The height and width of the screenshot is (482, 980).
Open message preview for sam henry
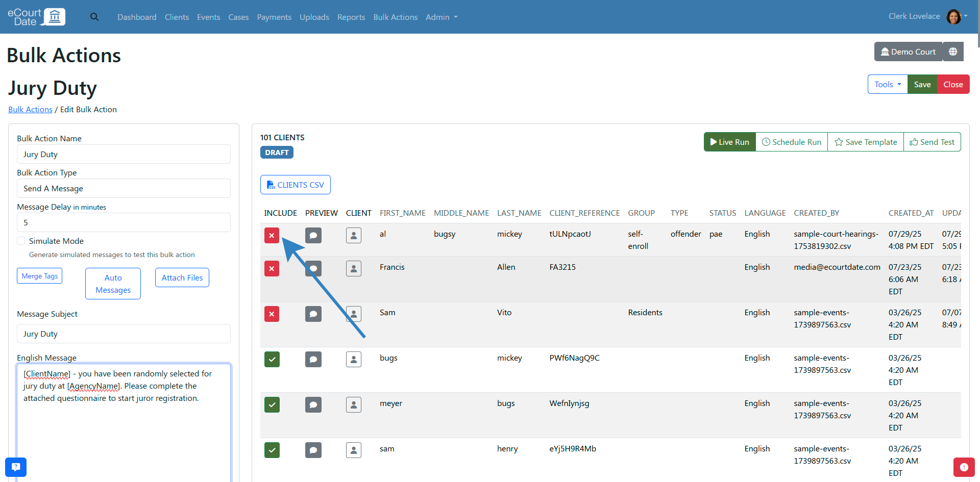pos(313,450)
